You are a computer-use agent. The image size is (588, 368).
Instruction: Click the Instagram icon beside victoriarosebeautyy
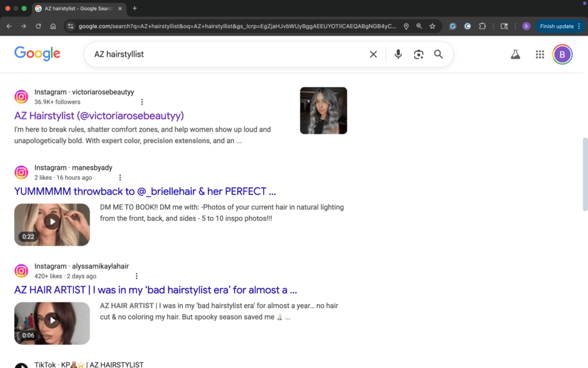point(21,97)
